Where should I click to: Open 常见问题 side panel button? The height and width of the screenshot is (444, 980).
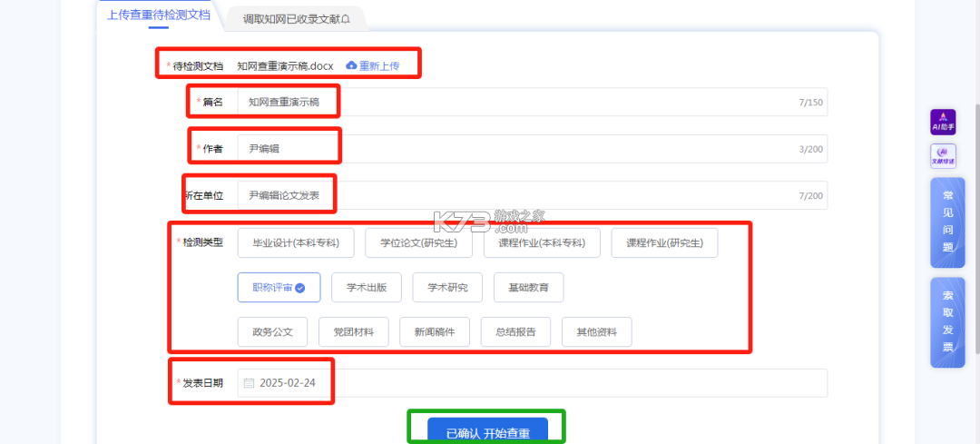(x=947, y=222)
